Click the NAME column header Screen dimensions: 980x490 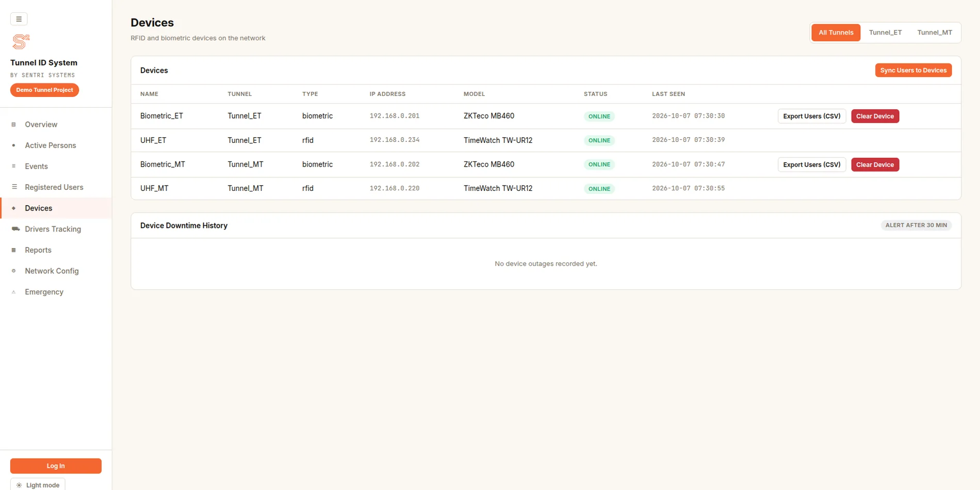point(149,94)
